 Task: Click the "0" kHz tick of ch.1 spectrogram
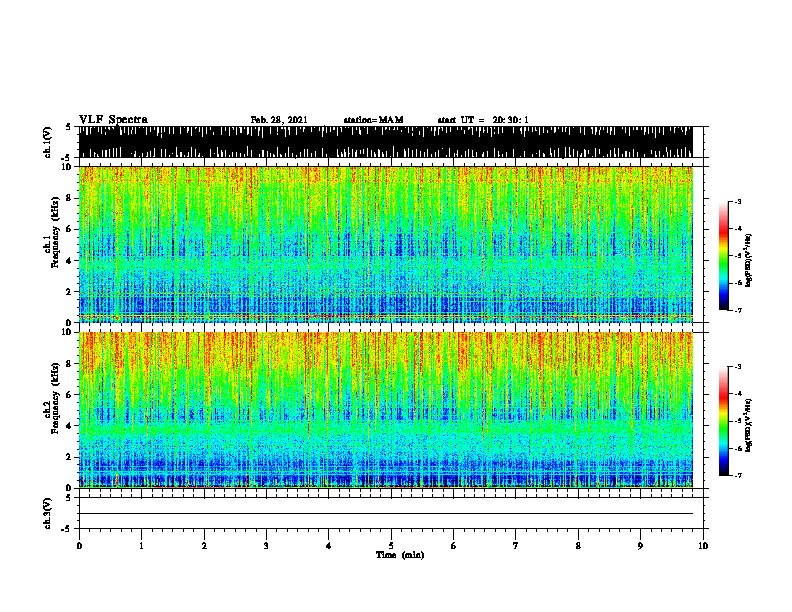(x=70, y=323)
